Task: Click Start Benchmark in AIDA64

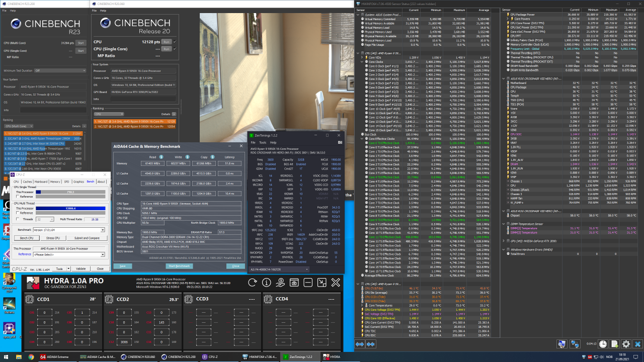Action: click(x=180, y=266)
